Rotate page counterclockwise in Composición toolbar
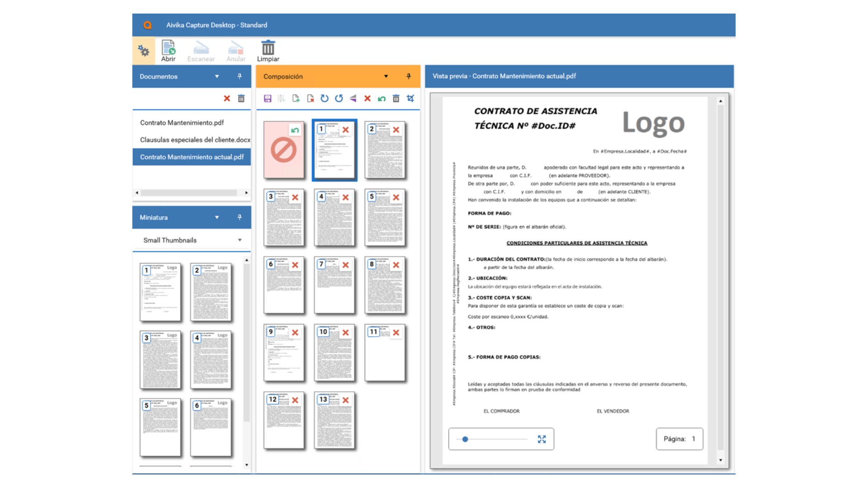Screen dimensions: 868x488 pyautogui.click(x=339, y=99)
